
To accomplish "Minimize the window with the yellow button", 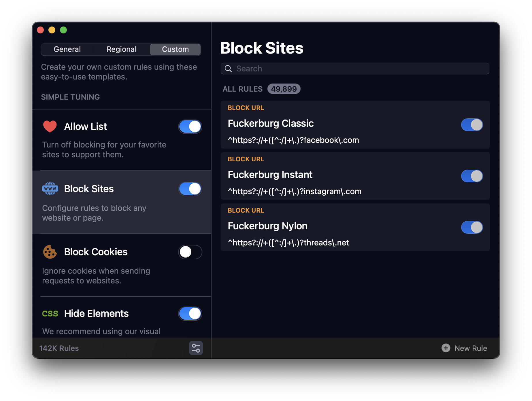I will tap(52, 30).
